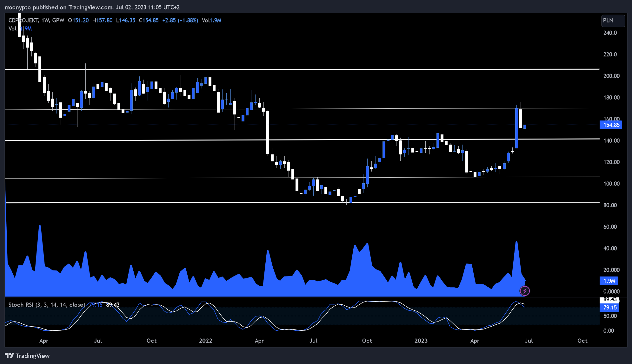Click the close value C154.85

[x=149, y=20]
